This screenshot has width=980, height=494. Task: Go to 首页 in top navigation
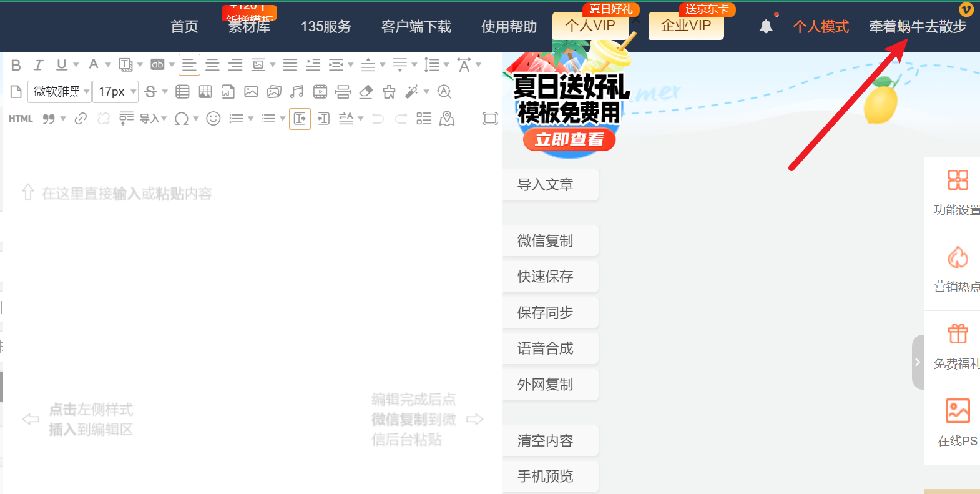coord(185,27)
